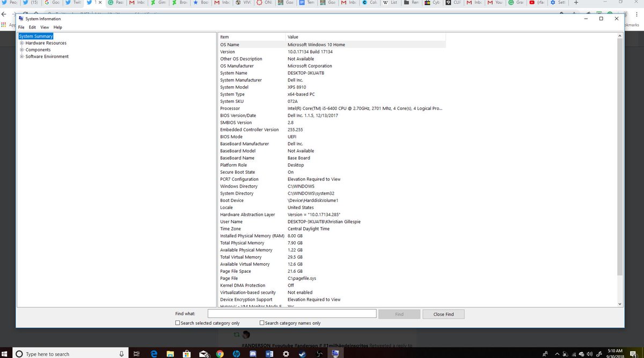The image size is (644, 358).
Task: Open Settings gear on the taskbar
Action: click(286, 354)
